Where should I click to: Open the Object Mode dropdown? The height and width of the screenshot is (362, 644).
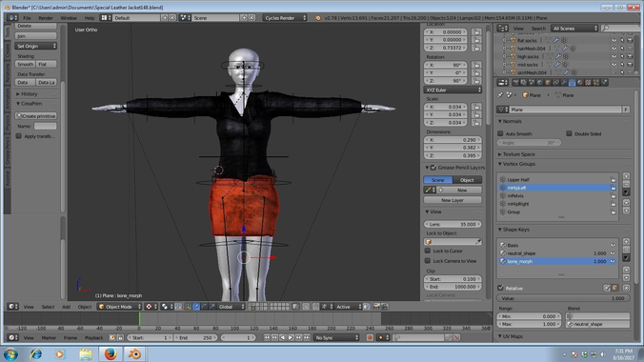(119, 307)
